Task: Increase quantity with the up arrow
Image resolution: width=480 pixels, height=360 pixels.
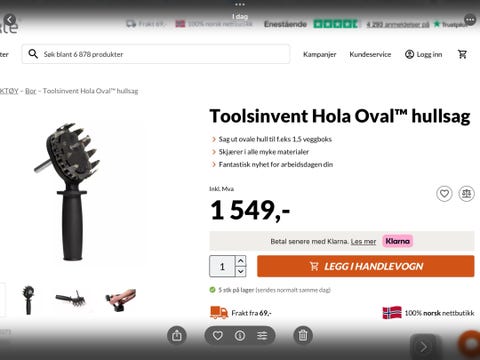Action: pyautogui.click(x=241, y=261)
